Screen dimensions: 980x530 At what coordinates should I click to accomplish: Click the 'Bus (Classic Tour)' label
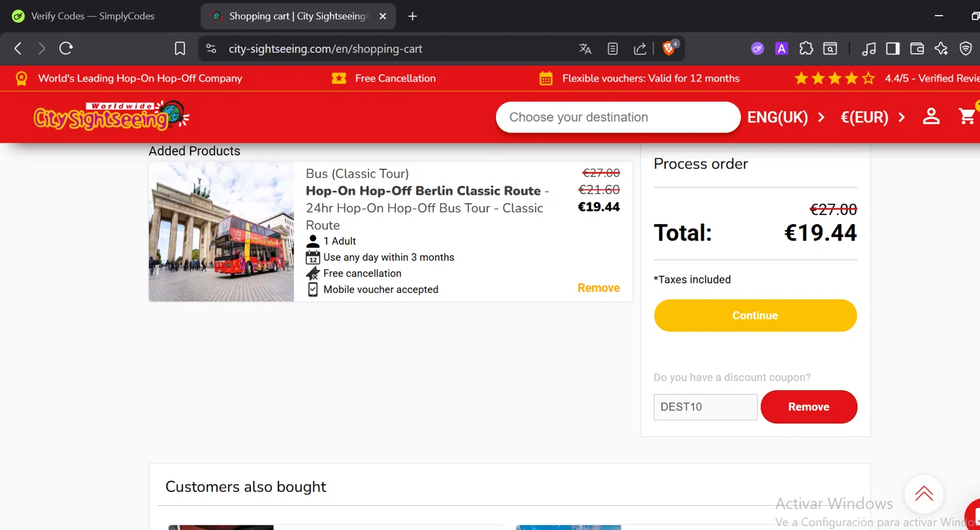(357, 174)
